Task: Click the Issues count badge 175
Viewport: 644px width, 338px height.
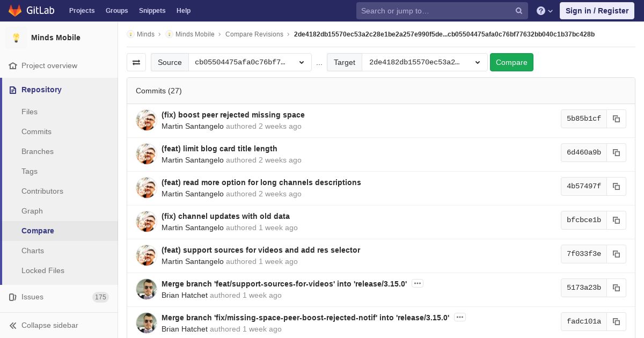Action: [x=100, y=297]
